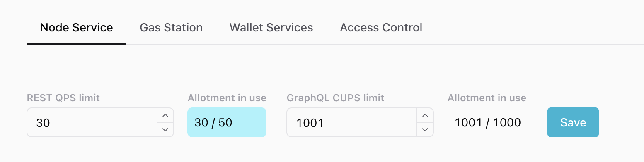Image resolution: width=644 pixels, height=162 pixels.
Task: Click the REST QPS limit label
Action: (x=63, y=98)
